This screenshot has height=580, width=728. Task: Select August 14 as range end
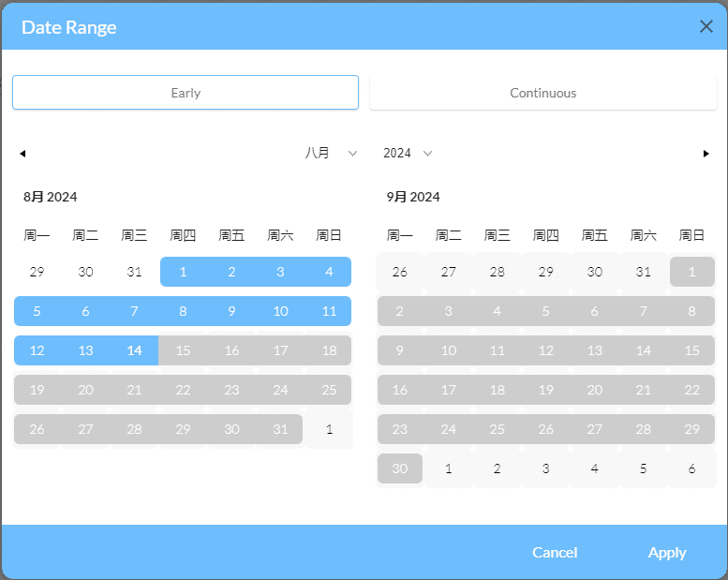[134, 350]
